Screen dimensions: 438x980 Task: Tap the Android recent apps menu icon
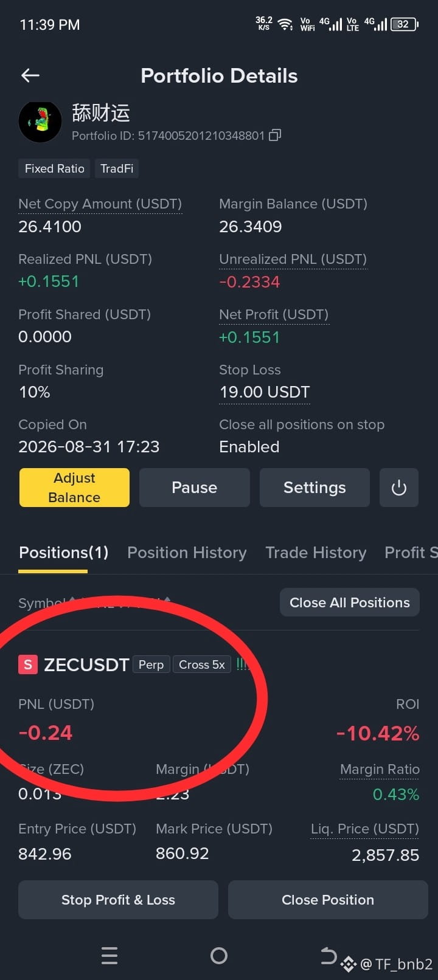pos(109,956)
